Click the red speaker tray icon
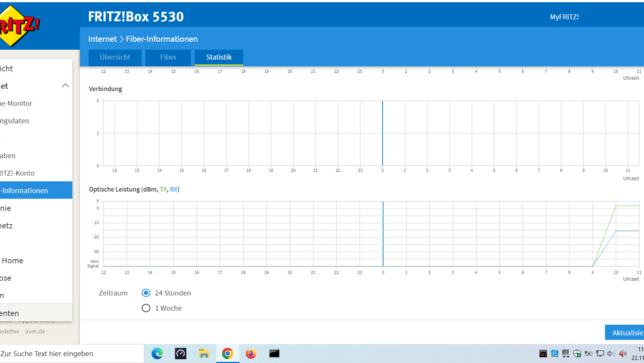This screenshot has width=644, height=363. coord(622,354)
